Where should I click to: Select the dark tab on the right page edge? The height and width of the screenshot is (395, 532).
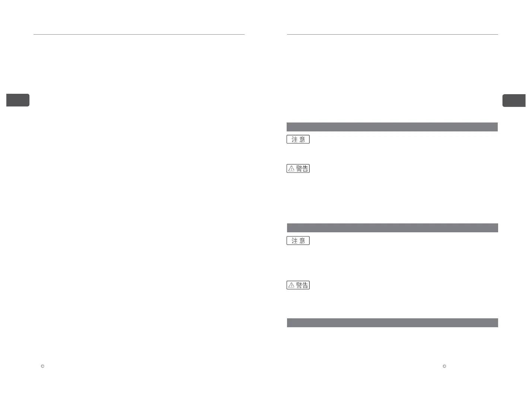pyautogui.click(x=514, y=101)
